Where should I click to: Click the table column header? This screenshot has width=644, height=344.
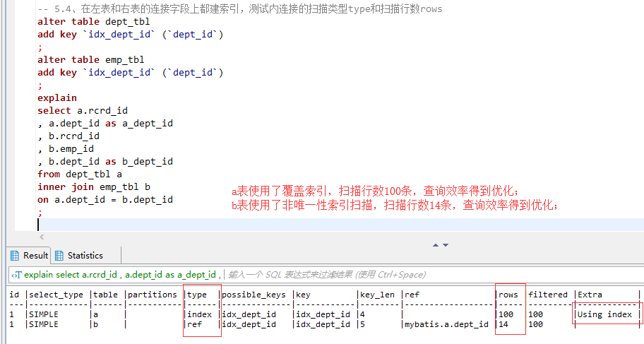(x=105, y=295)
